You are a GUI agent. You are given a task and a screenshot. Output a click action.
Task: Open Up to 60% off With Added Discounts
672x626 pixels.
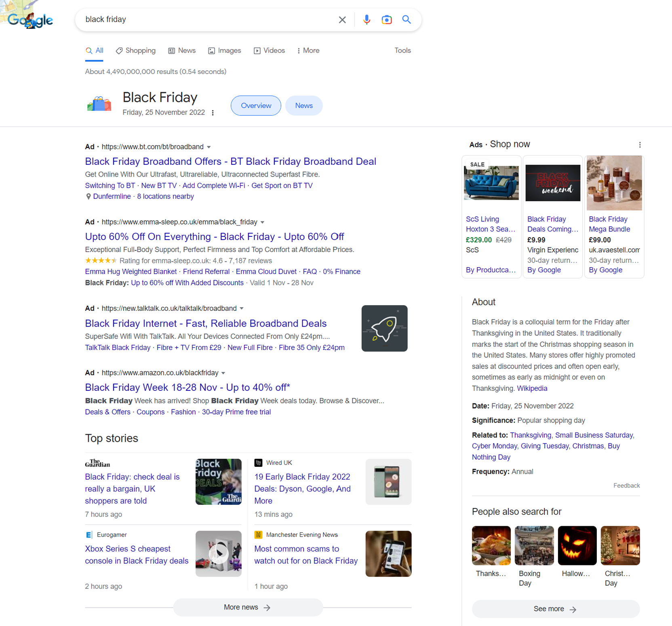click(187, 283)
